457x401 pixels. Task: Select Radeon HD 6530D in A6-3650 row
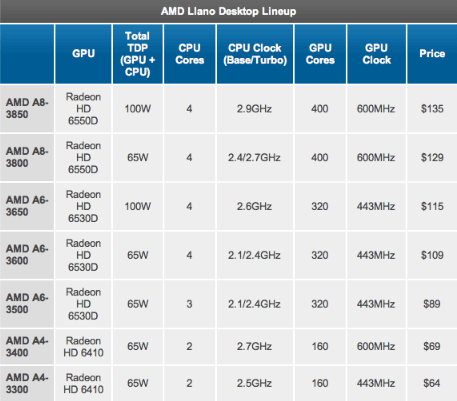[x=83, y=206]
